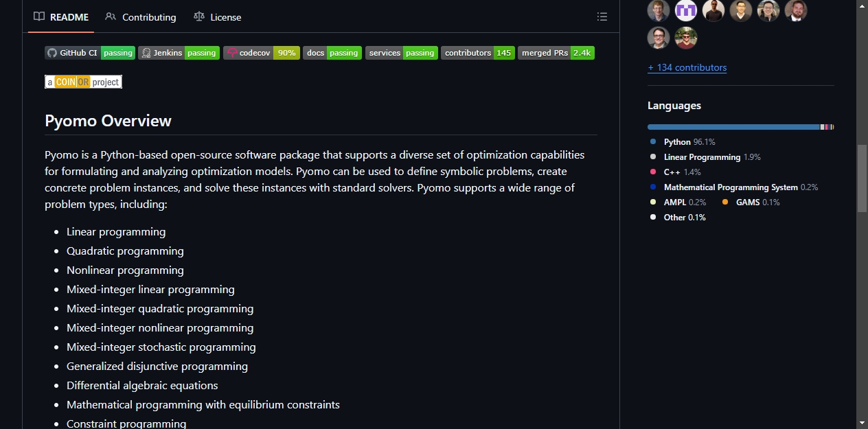Click the Jenkins passing badge
Screen dimensions: 868x429
(179, 53)
